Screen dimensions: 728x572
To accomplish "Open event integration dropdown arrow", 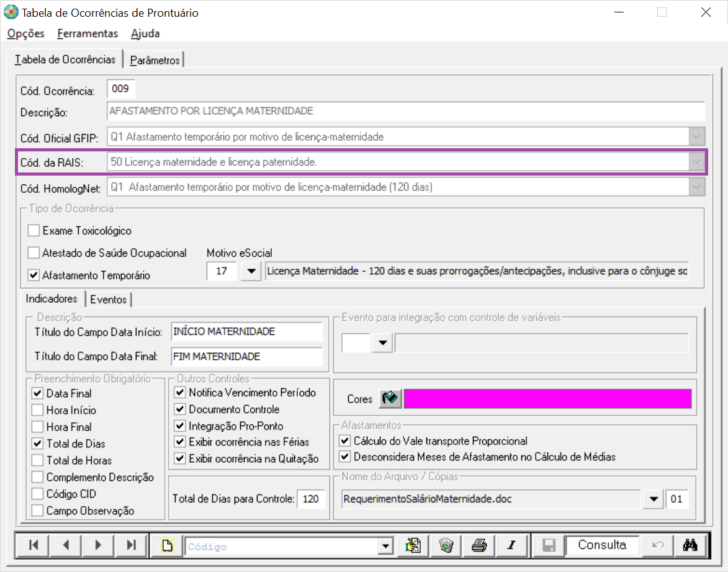I will tap(382, 342).
